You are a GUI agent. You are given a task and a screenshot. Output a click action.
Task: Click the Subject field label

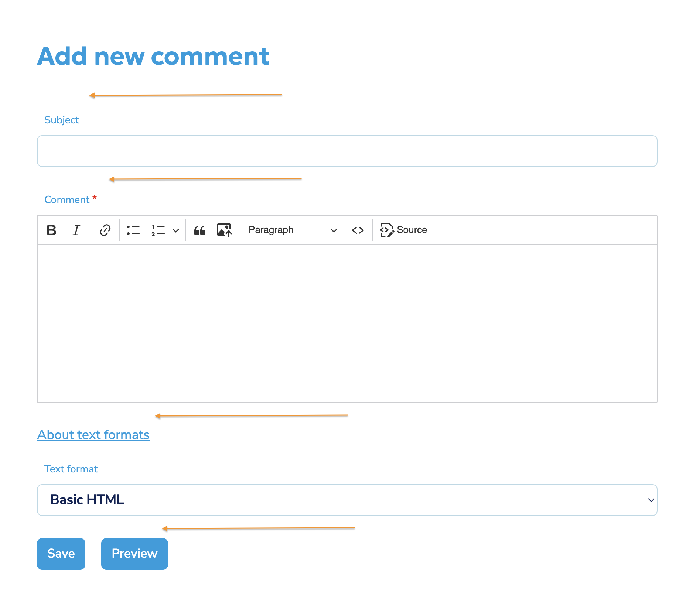click(x=61, y=120)
